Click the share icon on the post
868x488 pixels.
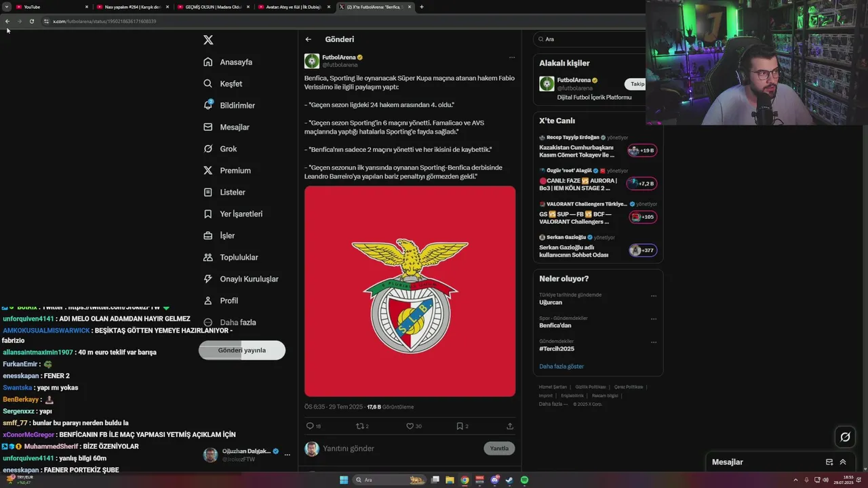[x=510, y=426]
